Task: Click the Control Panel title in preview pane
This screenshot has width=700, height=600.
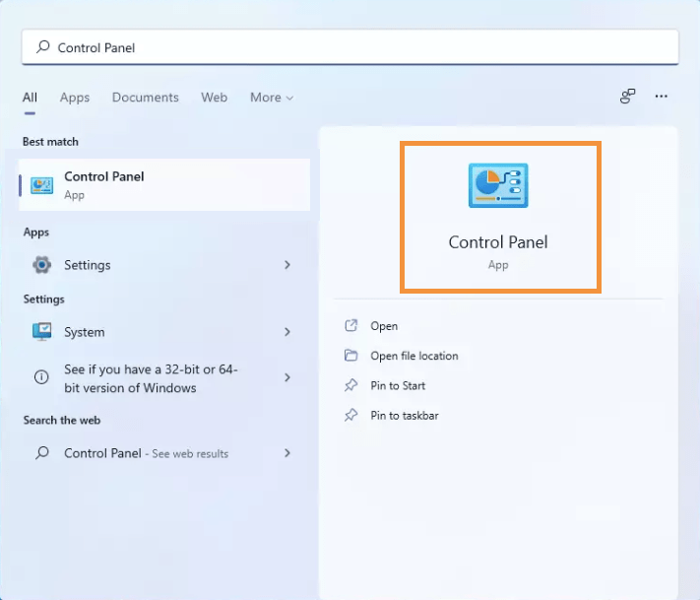Action: [498, 242]
